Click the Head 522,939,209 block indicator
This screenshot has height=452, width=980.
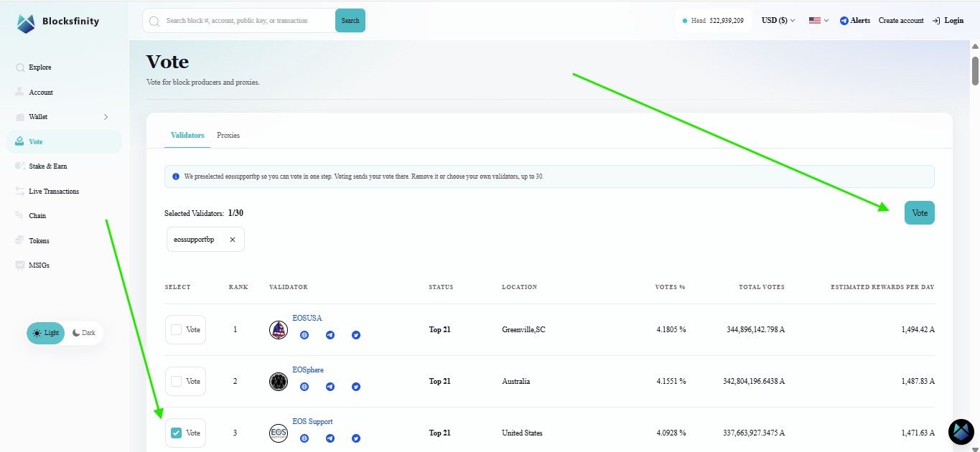click(713, 21)
